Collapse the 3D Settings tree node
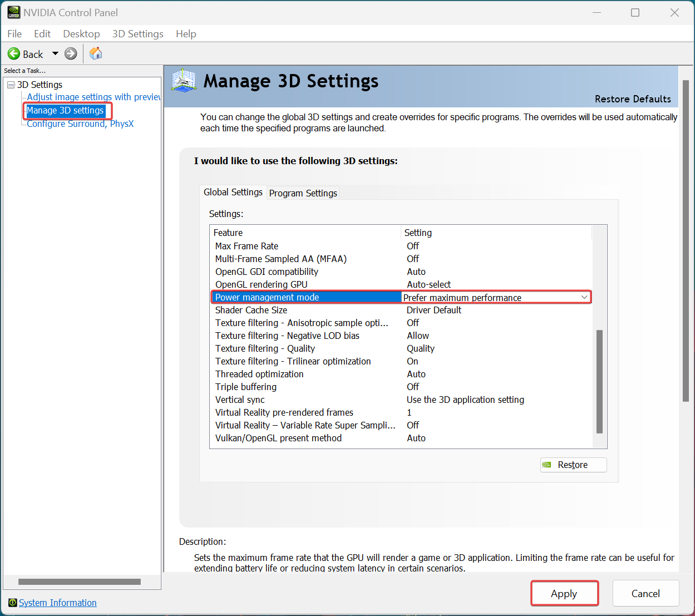The height and width of the screenshot is (616, 695). (11, 85)
